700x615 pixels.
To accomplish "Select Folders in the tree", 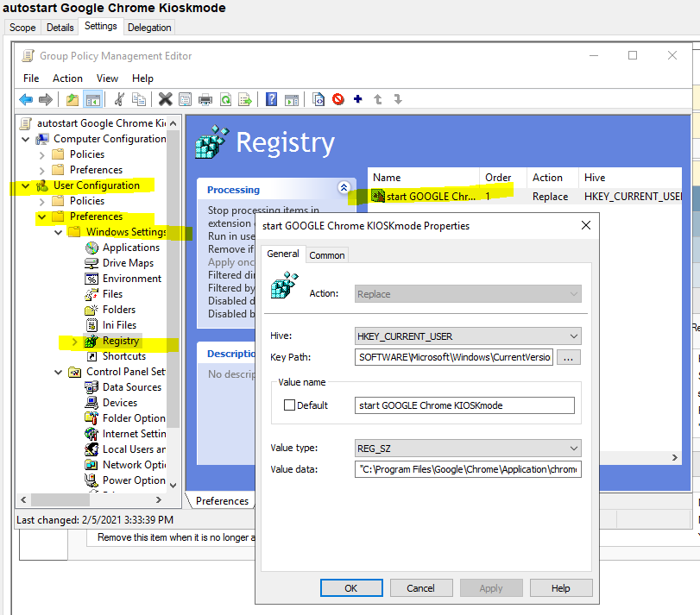I will pyautogui.click(x=119, y=310).
